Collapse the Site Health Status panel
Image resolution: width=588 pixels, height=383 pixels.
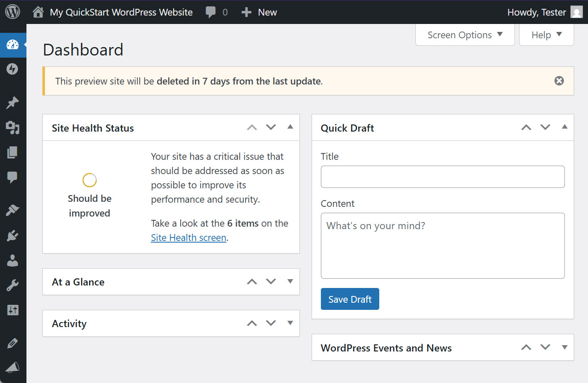point(290,127)
